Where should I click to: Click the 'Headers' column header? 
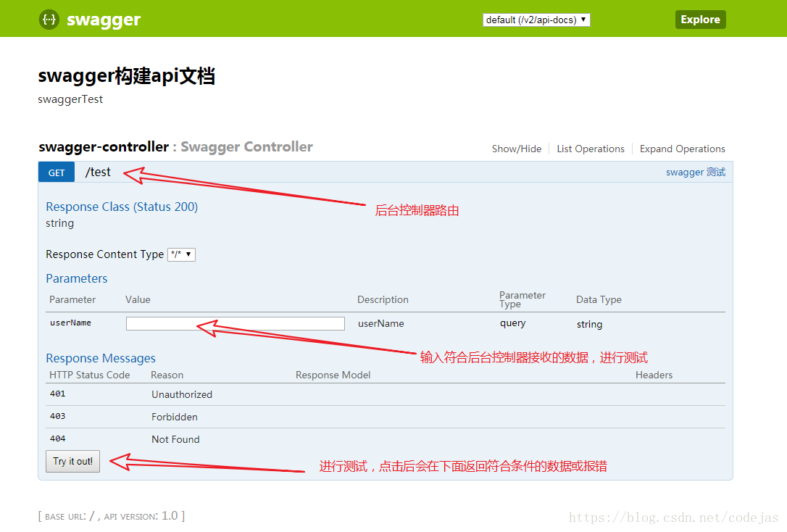[654, 375]
